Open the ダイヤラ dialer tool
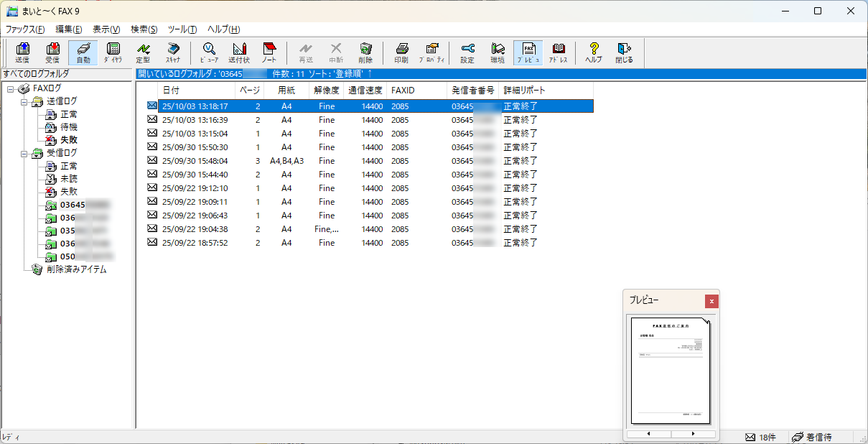Viewport: 868px width, 444px height. tap(113, 52)
